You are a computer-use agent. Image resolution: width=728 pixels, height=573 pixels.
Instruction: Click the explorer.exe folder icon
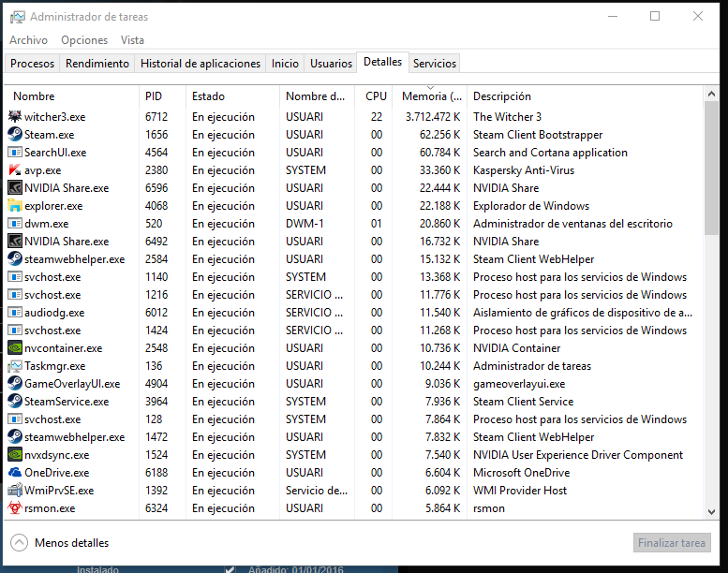click(x=15, y=206)
